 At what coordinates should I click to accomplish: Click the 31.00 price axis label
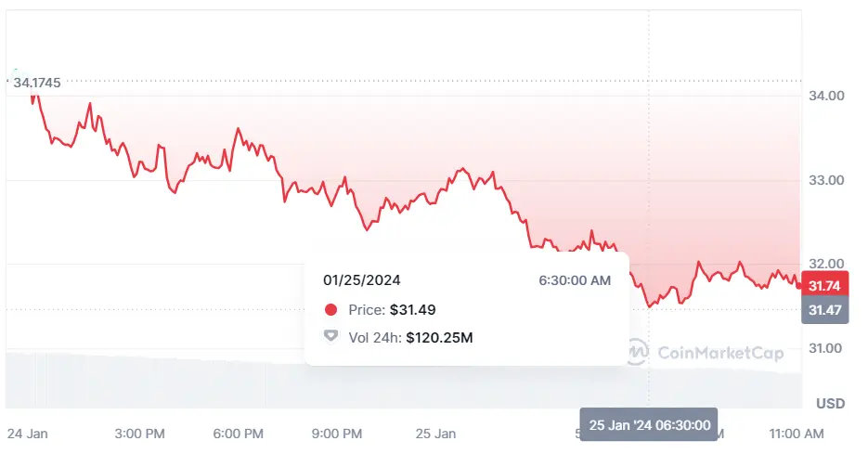(x=826, y=348)
